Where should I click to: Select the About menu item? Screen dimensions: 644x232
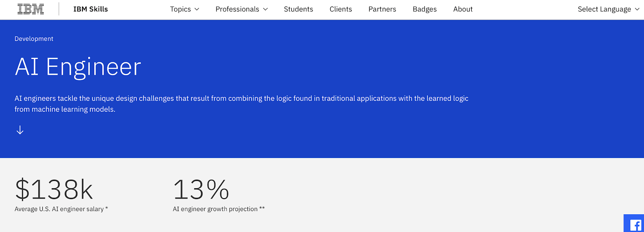tap(463, 9)
